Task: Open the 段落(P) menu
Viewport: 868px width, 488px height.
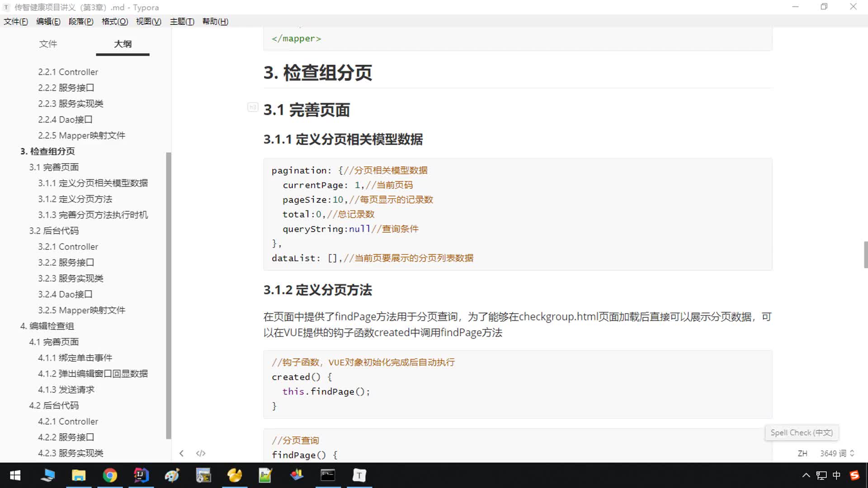Action: click(x=81, y=21)
